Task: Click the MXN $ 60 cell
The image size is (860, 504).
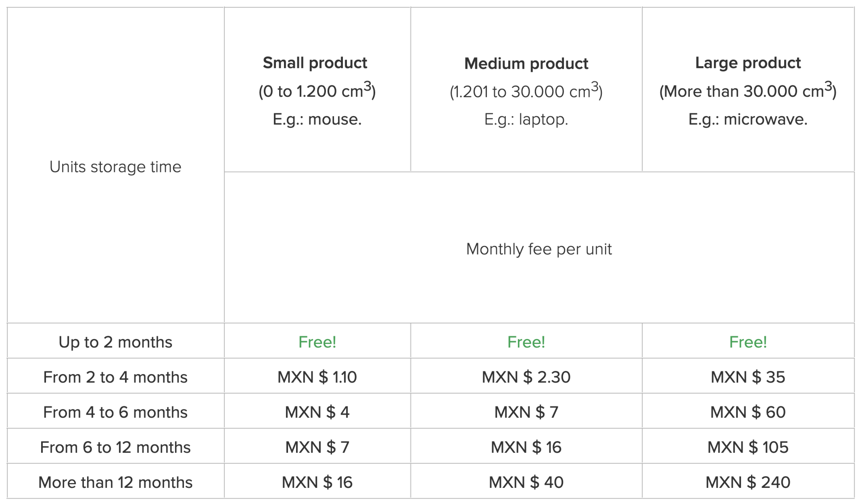Action: (x=748, y=412)
